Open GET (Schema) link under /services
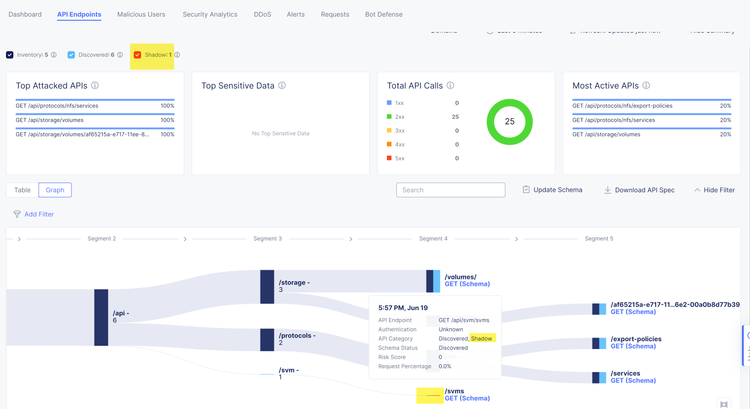 tap(633, 381)
